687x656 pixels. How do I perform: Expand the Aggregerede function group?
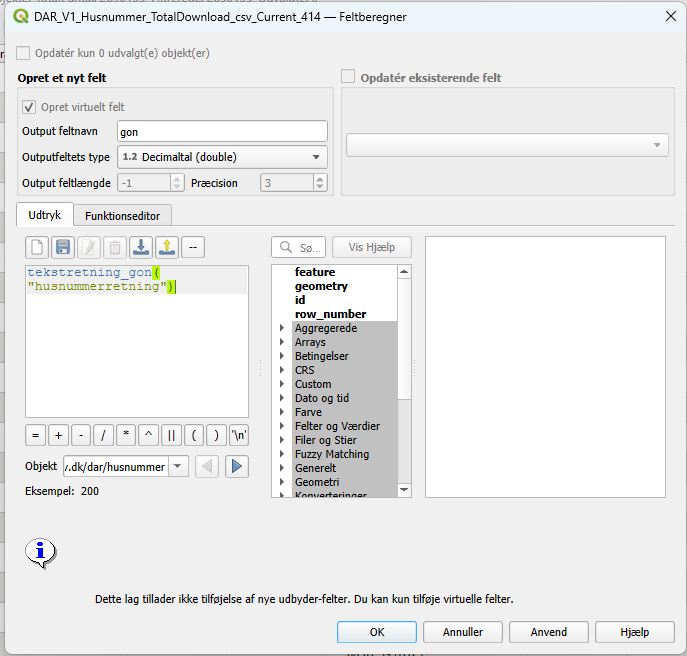click(x=281, y=328)
